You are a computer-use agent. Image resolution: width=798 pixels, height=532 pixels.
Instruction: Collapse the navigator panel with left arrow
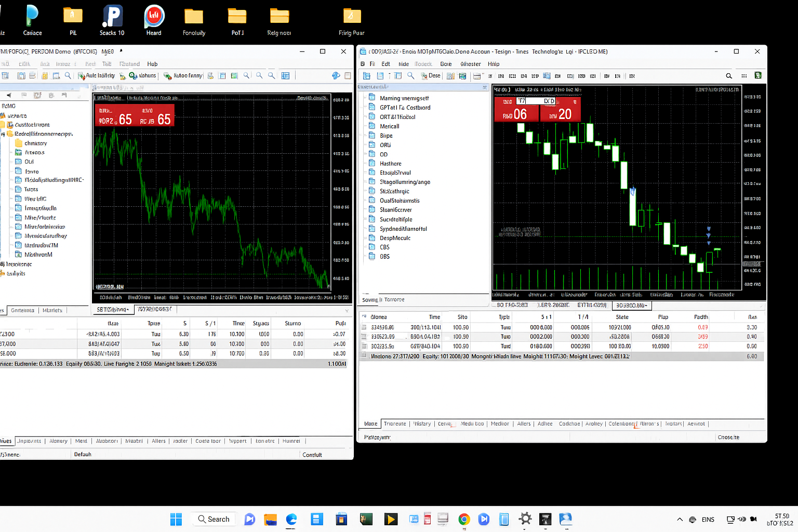click(x=9, y=95)
